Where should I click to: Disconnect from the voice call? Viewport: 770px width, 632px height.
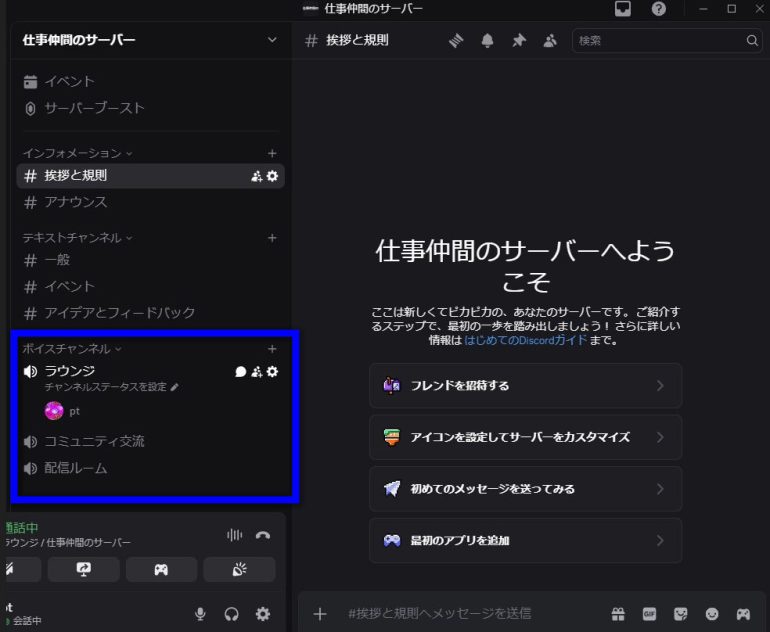pos(263,535)
